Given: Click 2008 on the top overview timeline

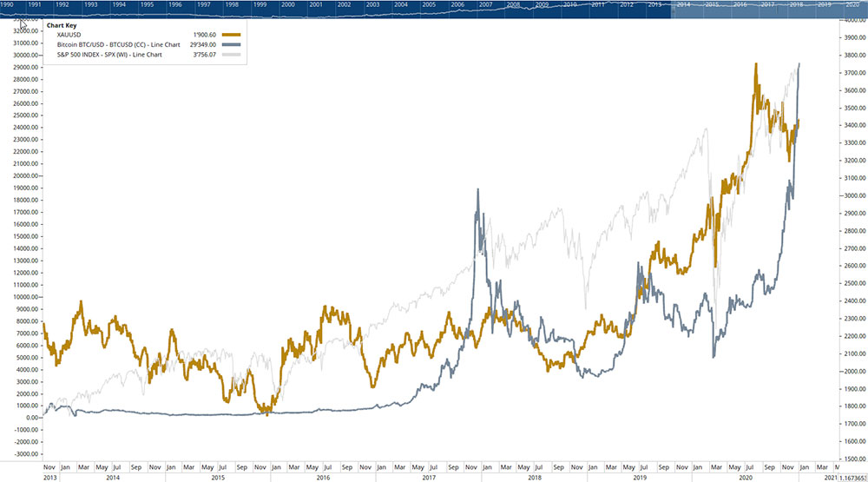Looking at the screenshot, I should click(513, 5).
